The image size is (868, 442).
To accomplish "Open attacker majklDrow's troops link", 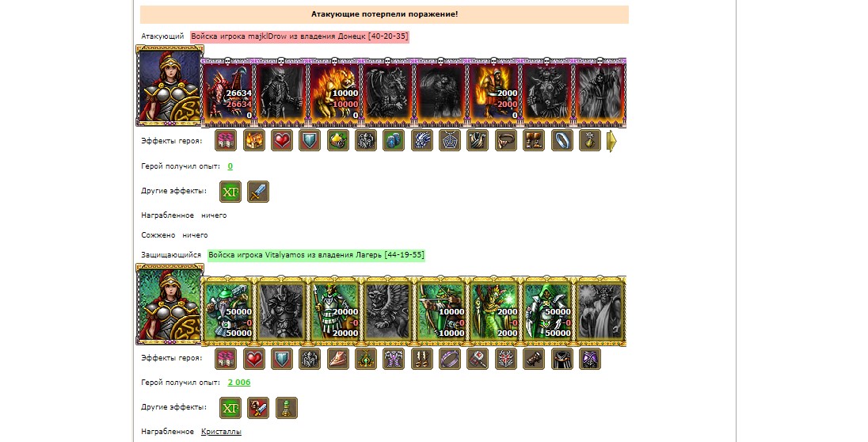I will [x=299, y=36].
